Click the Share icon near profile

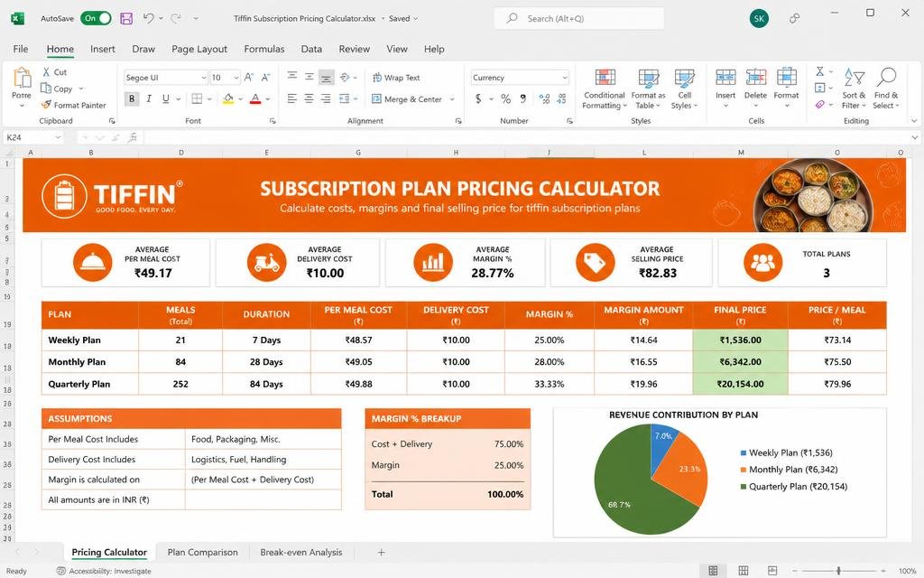click(x=794, y=18)
